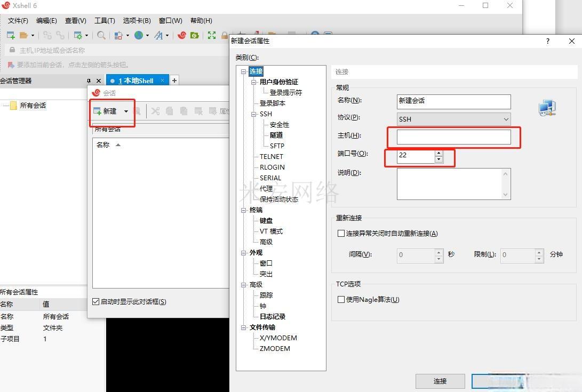Click the font 'A' icon in toolbar
The width and height of the screenshot is (582, 392).
click(x=158, y=35)
